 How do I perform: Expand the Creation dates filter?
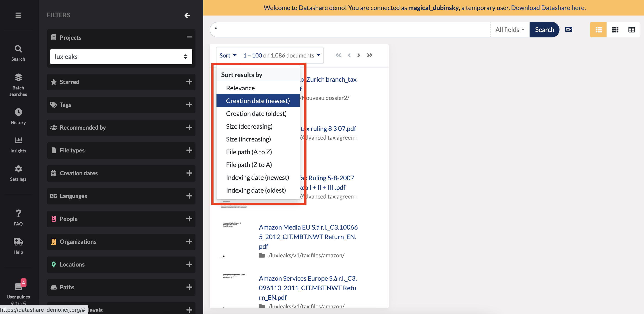click(x=189, y=173)
